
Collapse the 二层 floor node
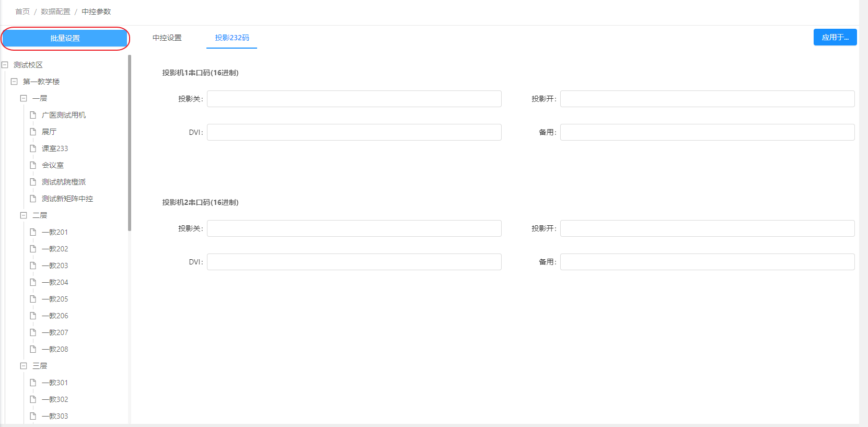tap(24, 215)
